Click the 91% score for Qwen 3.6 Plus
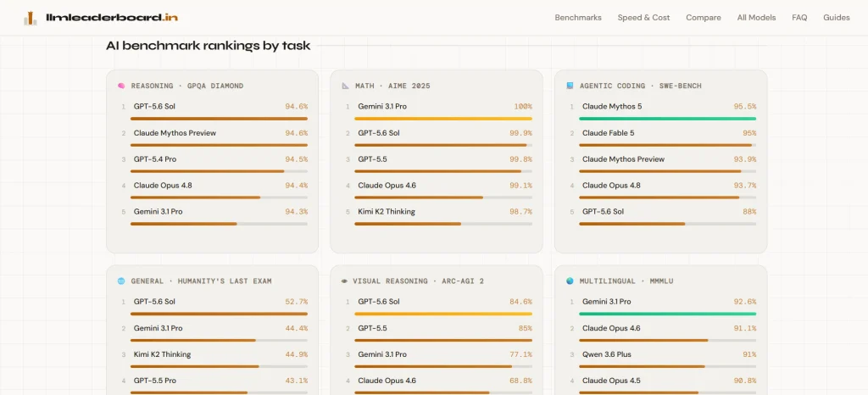The image size is (868, 395). [x=749, y=354]
